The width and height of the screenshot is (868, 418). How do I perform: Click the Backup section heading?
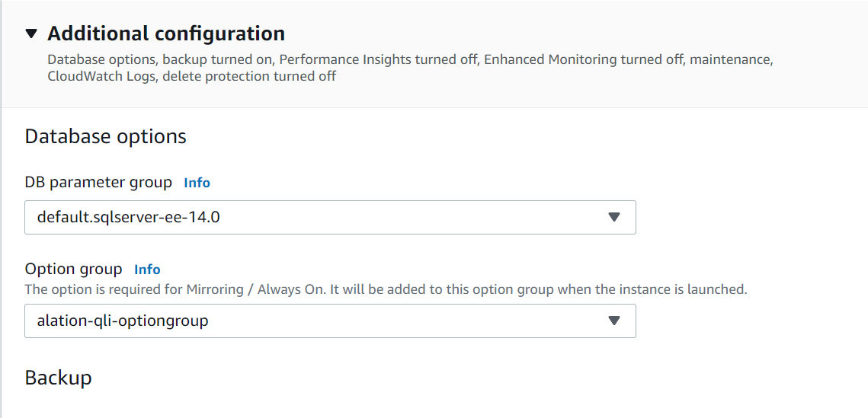[58, 378]
